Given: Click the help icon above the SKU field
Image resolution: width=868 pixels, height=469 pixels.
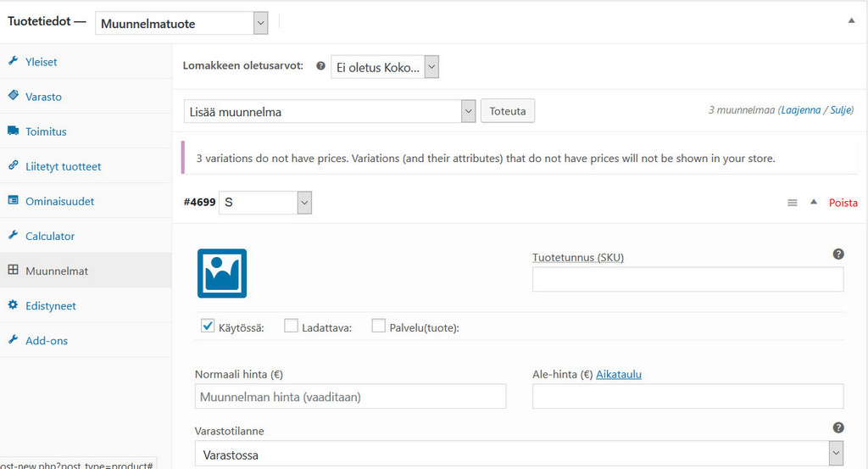Looking at the screenshot, I should (x=838, y=254).
